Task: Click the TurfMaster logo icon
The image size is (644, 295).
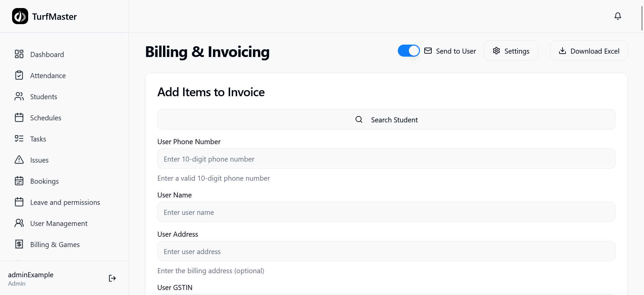Action: click(20, 16)
